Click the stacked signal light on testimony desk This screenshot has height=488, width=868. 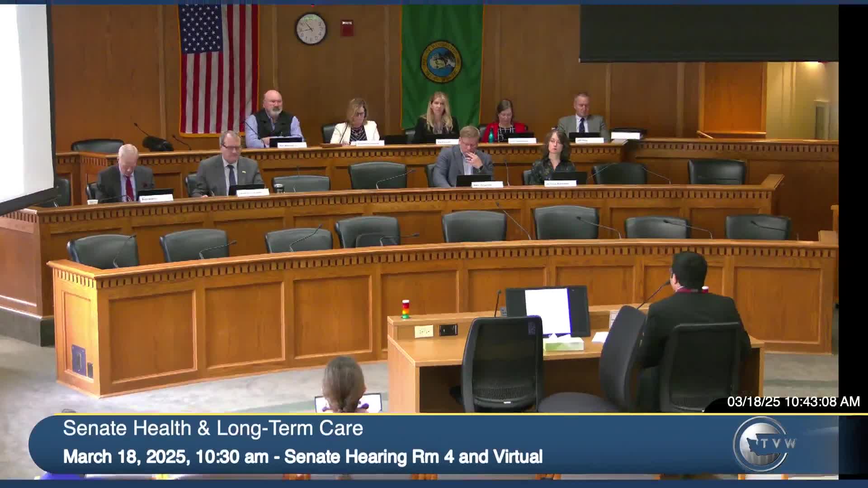(406, 309)
